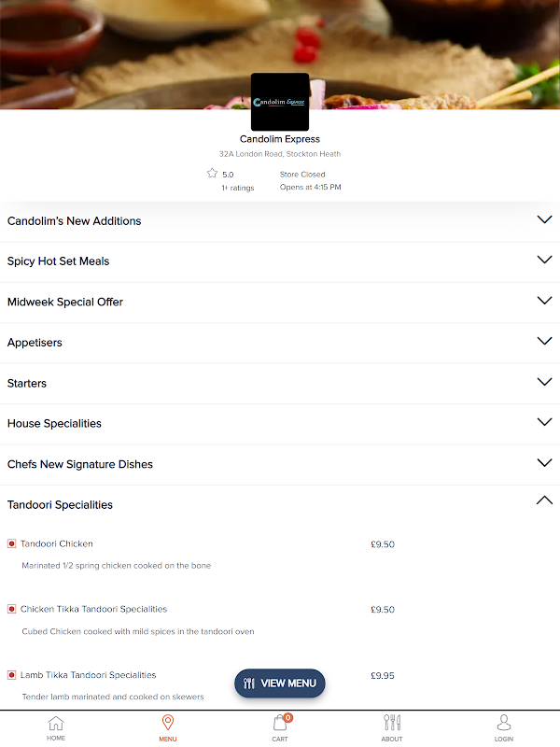
Task: Open the Home house icon
Action: 56,723
